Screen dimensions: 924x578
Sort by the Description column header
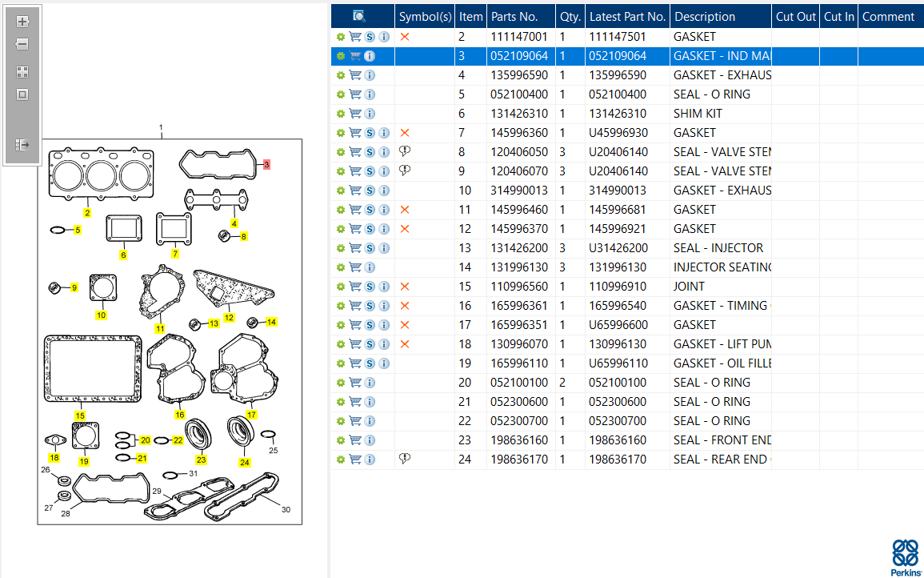point(721,17)
